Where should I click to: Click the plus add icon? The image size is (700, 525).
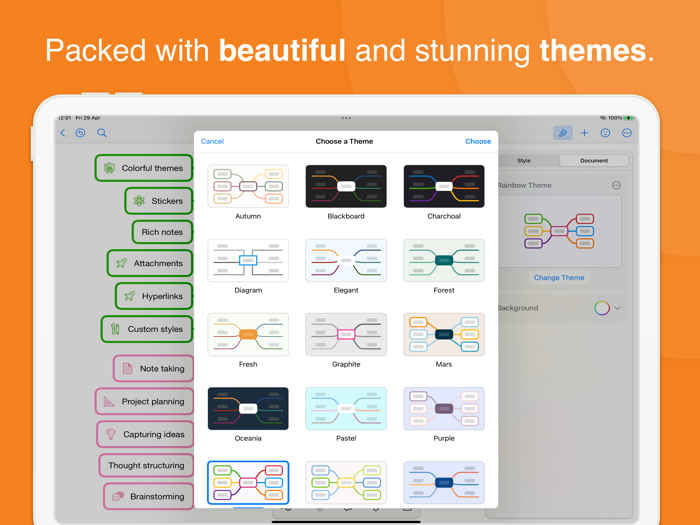[585, 133]
